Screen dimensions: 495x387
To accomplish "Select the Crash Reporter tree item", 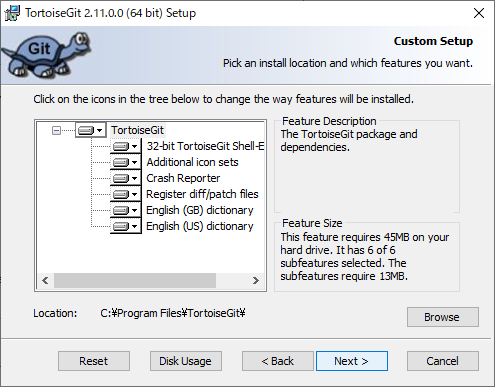I will [183, 178].
